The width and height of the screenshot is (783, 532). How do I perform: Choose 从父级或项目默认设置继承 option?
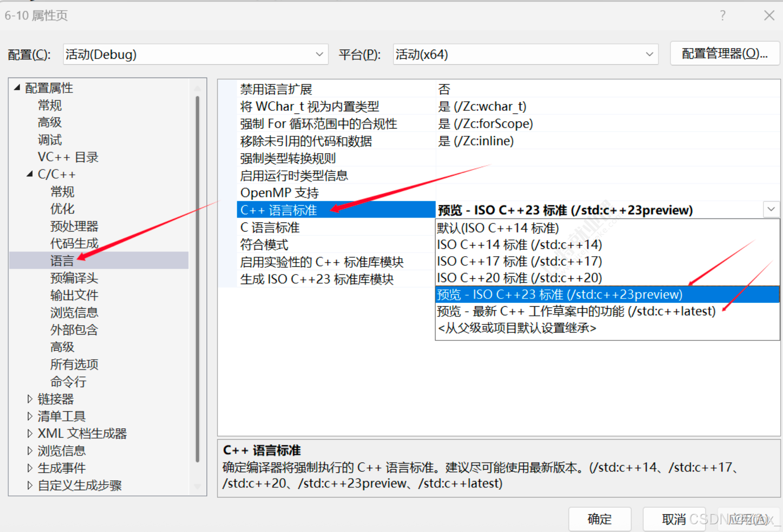(607, 328)
